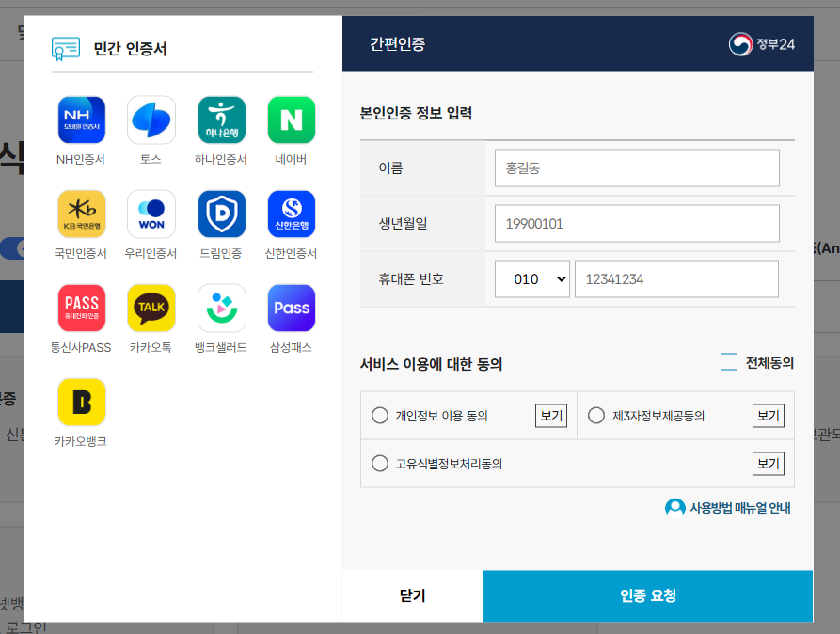The image size is (840, 634).
Task: Select the 고유식별정보처리동의 radio button
Action: pos(380,463)
